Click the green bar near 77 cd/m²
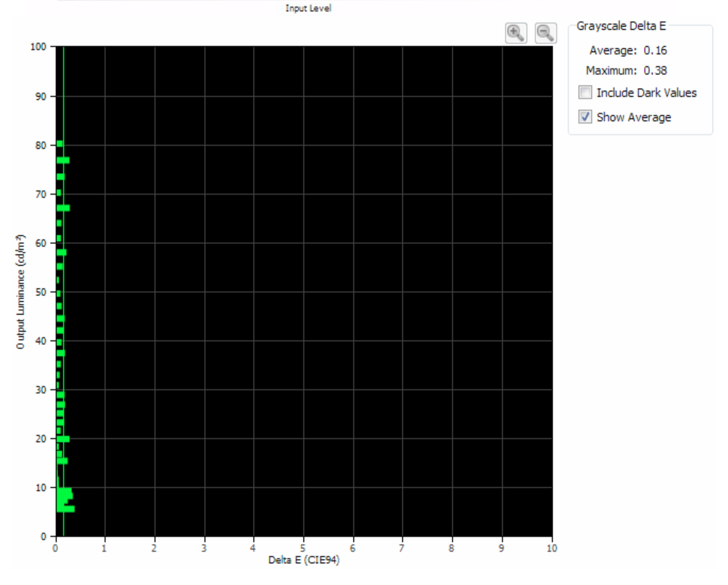 (63, 160)
